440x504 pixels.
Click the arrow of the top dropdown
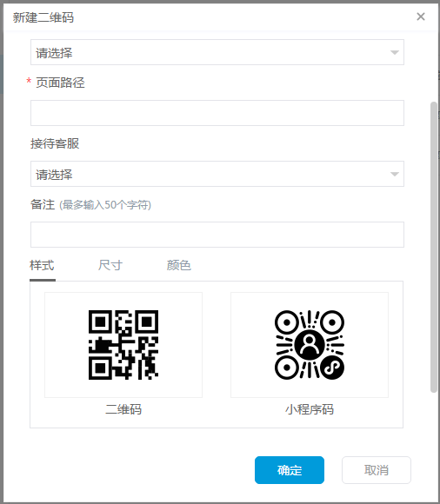pos(395,52)
